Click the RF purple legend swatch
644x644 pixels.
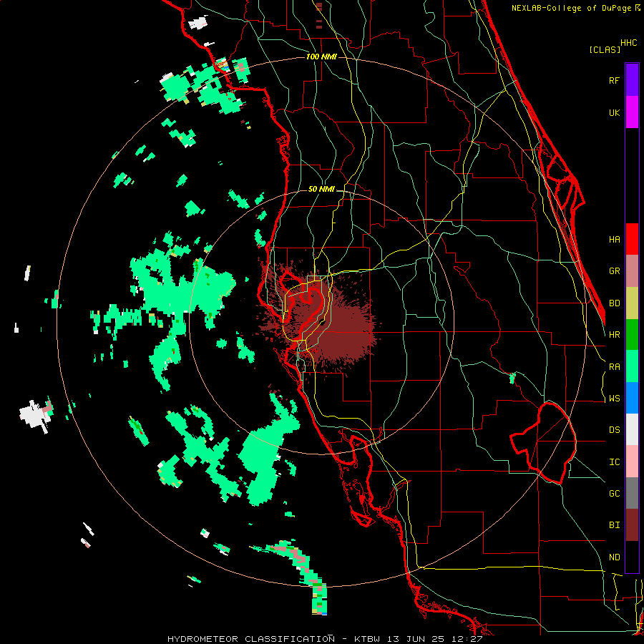click(632, 80)
